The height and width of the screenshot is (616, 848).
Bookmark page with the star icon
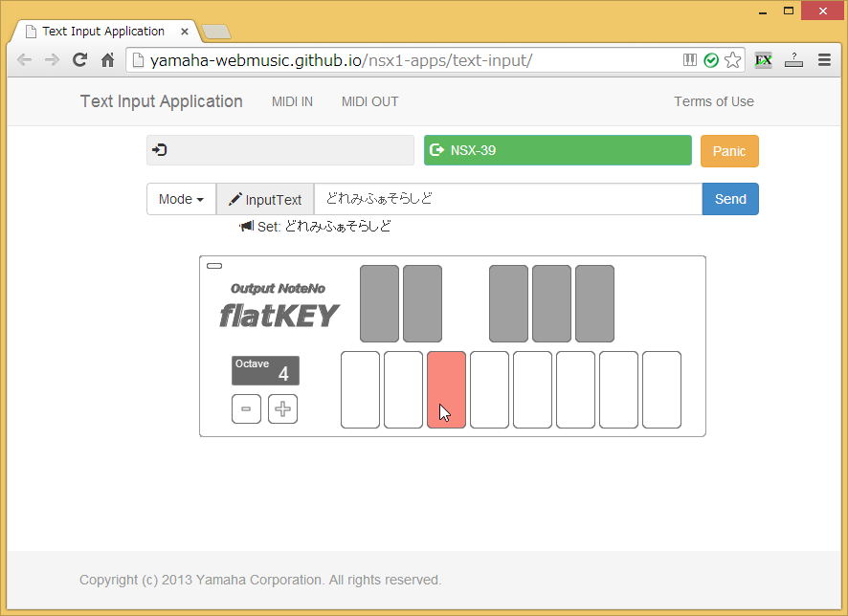pyautogui.click(x=732, y=60)
